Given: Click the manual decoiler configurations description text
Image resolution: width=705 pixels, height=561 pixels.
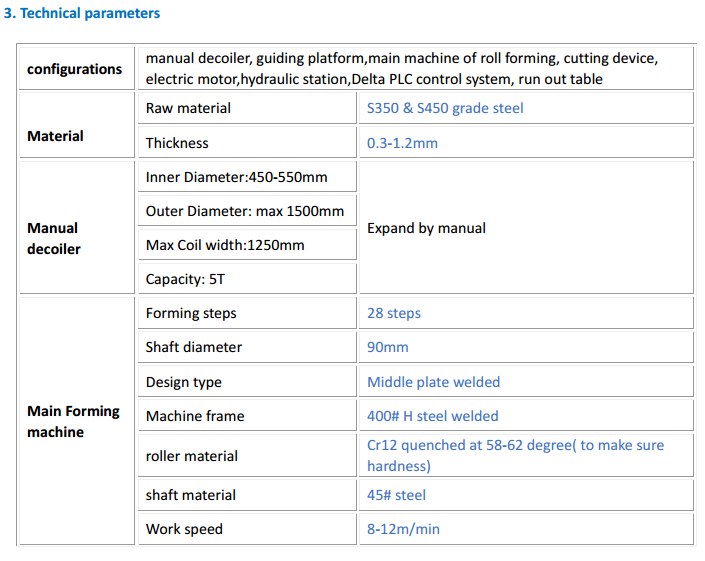Looking at the screenshot, I should (x=402, y=68).
